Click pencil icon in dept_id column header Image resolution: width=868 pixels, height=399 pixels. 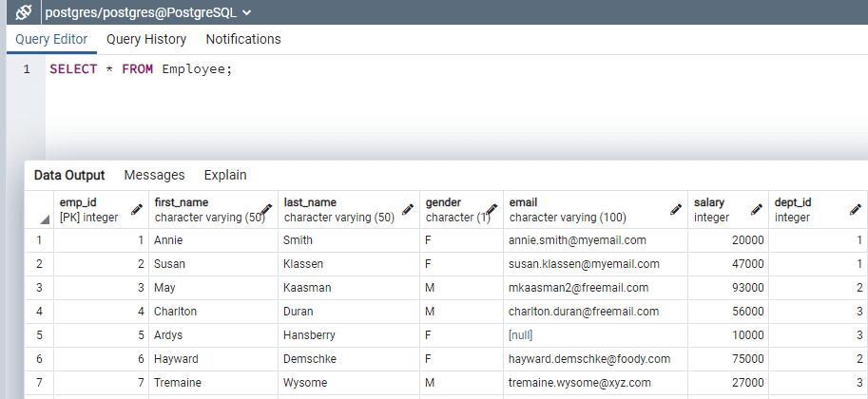[x=855, y=210]
